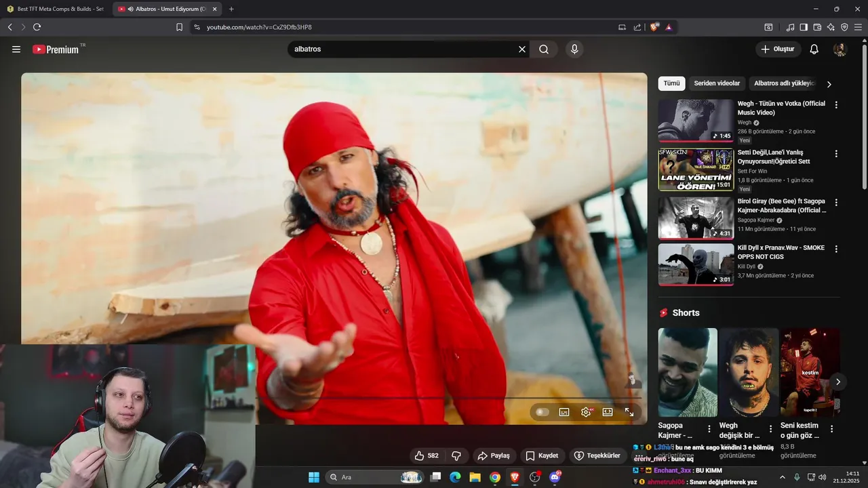Like the video with 582 likes
This screenshot has height=488, width=868.
tap(427, 456)
